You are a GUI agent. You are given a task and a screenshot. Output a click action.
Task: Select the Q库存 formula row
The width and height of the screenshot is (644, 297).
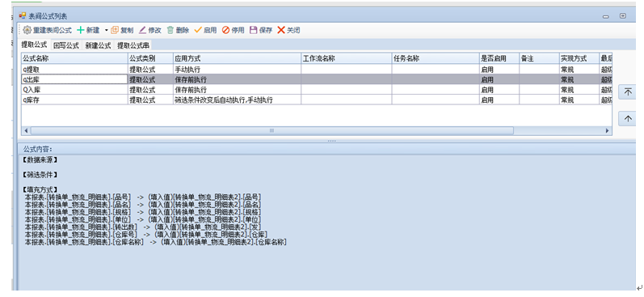pyautogui.click(x=317, y=100)
